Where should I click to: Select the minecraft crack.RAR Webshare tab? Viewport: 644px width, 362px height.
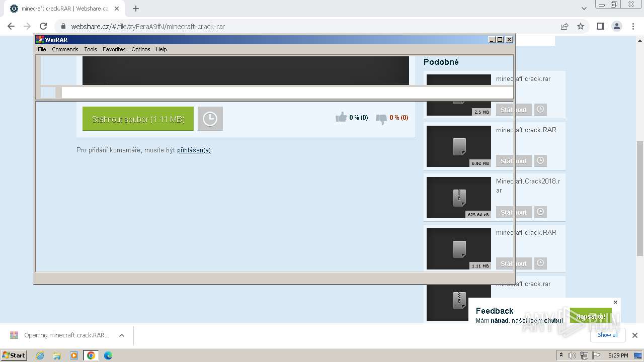[x=64, y=9]
